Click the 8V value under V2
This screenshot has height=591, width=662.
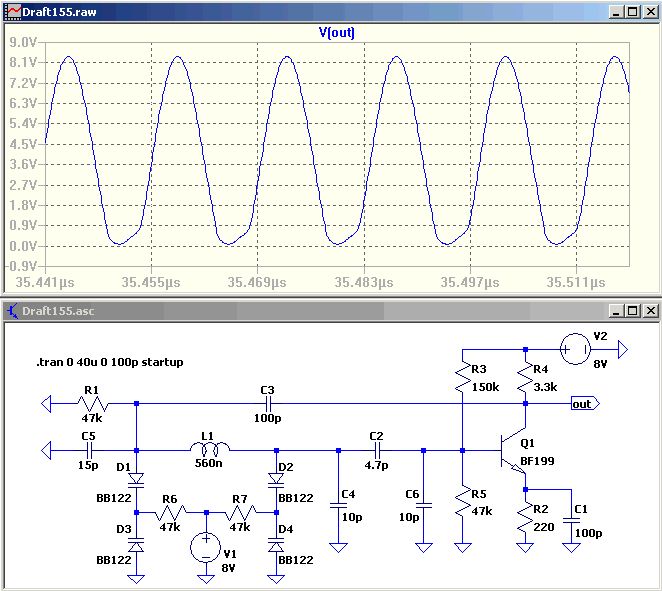(600, 364)
